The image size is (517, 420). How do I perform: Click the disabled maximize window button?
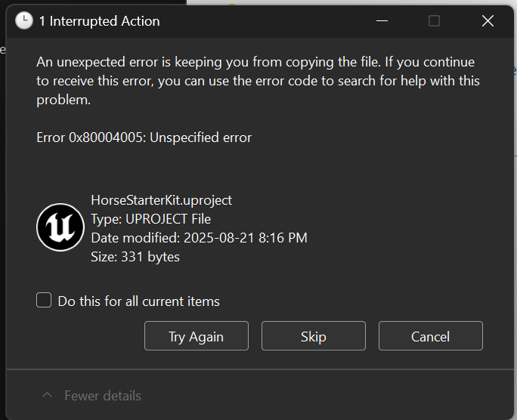click(x=434, y=21)
